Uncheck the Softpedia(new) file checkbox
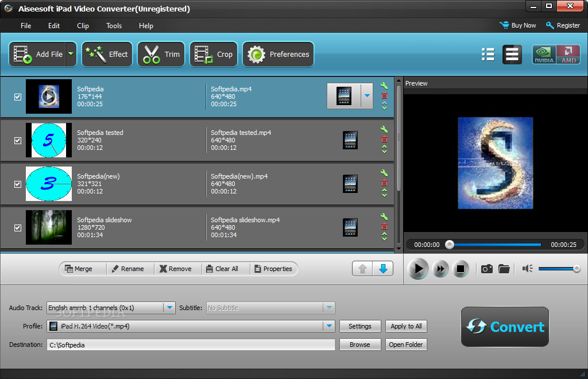588x379 pixels. point(18,184)
